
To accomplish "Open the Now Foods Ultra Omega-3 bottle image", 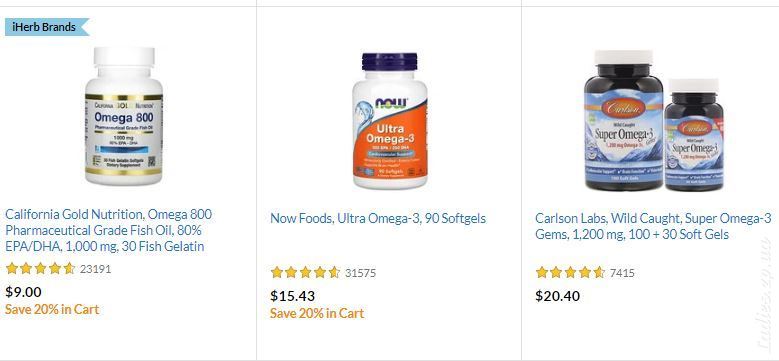I will [x=390, y=120].
